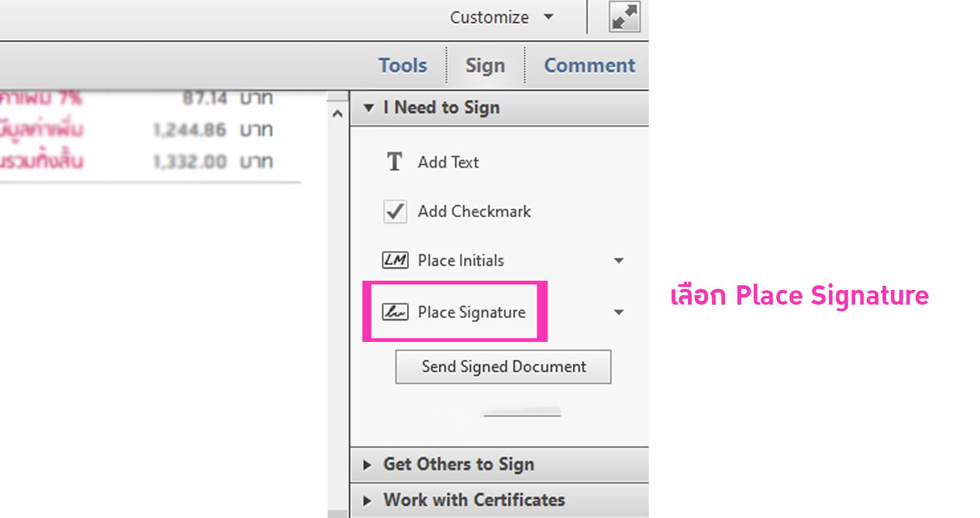Image resolution: width=980 pixels, height=518 pixels.
Task: Select the Place Initials option
Action: pos(461,260)
